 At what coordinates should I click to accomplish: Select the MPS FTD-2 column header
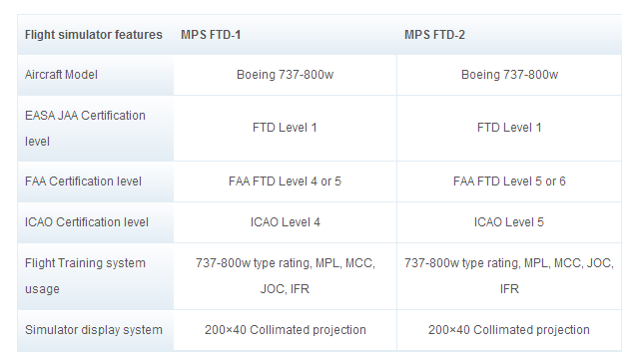[434, 35]
